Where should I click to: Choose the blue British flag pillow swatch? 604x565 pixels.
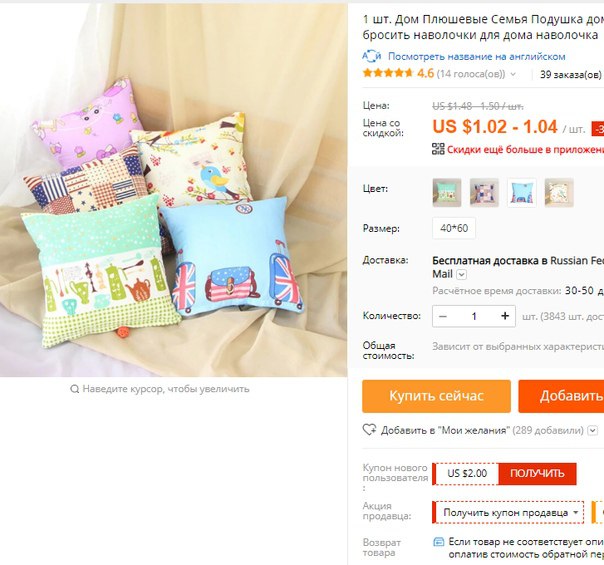tap(522, 192)
